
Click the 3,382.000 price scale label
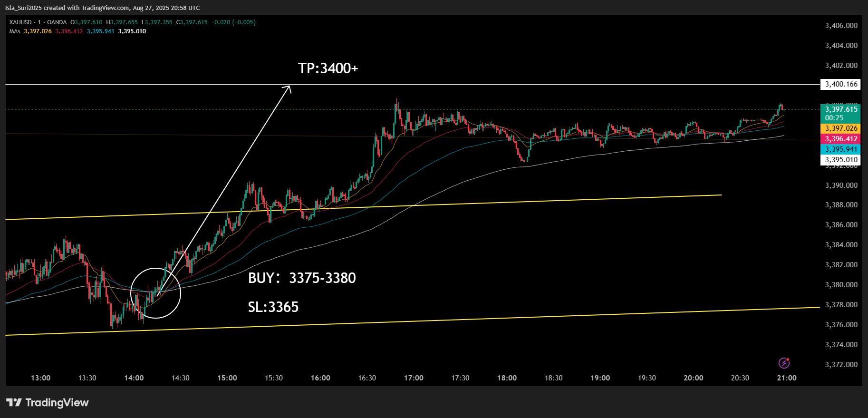click(x=841, y=265)
